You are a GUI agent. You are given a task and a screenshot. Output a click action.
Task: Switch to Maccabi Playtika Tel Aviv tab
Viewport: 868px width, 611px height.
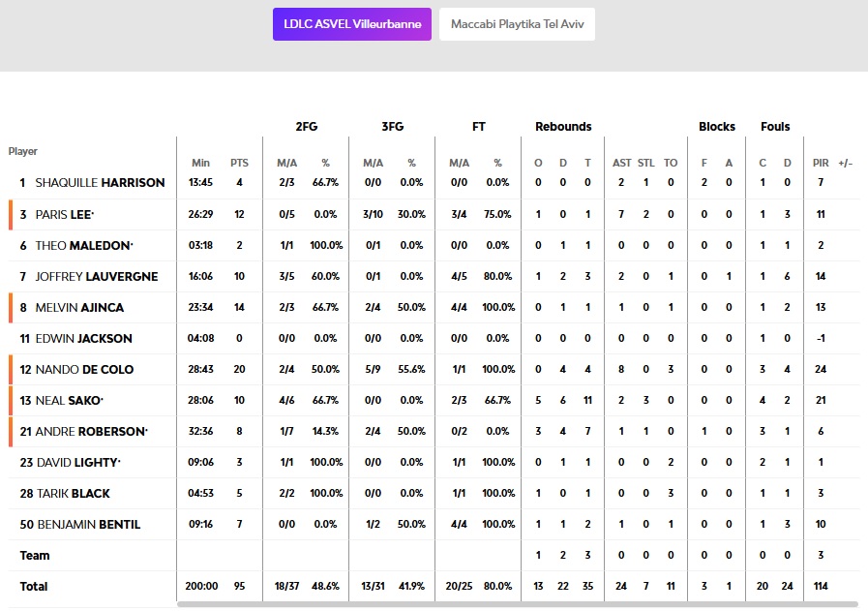(x=517, y=24)
